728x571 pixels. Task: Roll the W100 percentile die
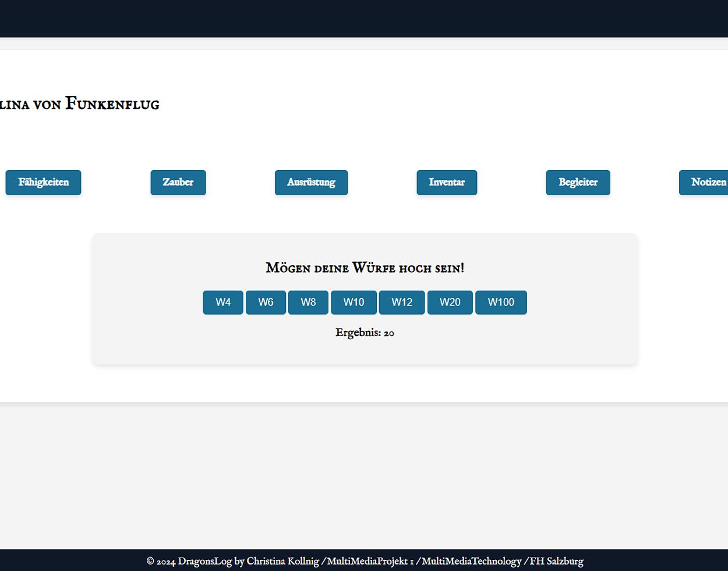pos(501,302)
